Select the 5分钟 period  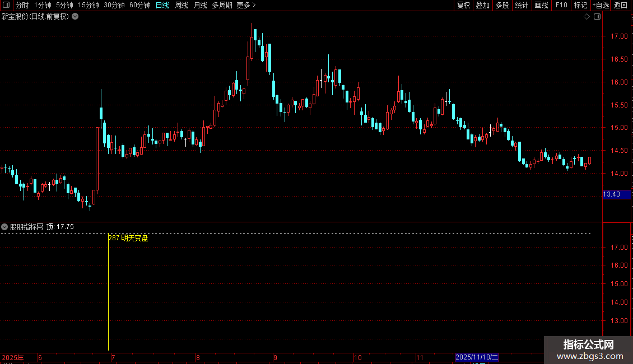[64, 5]
